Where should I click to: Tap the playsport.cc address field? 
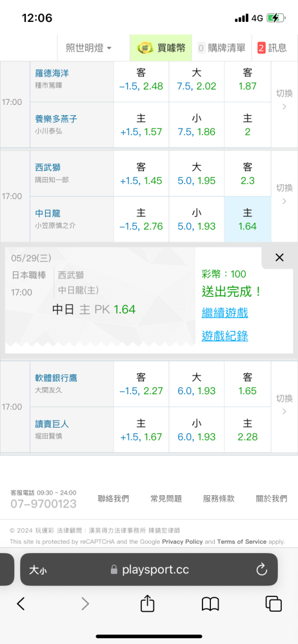tap(149, 569)
